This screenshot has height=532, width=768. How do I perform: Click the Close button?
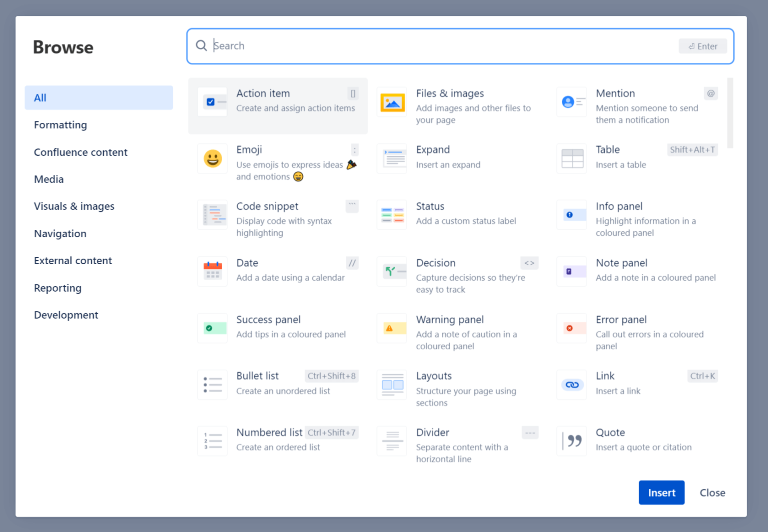(x=712, y=493)
